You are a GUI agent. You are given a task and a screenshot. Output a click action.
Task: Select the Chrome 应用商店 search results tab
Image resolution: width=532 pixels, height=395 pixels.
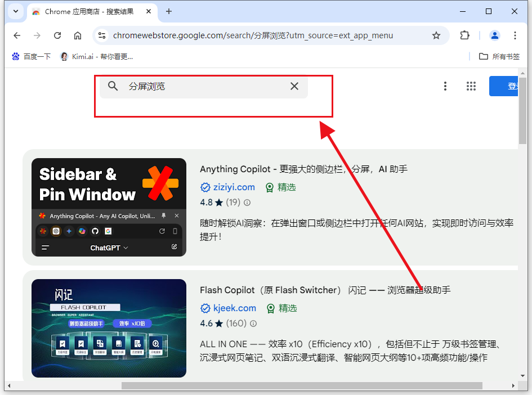click(90, 11)
